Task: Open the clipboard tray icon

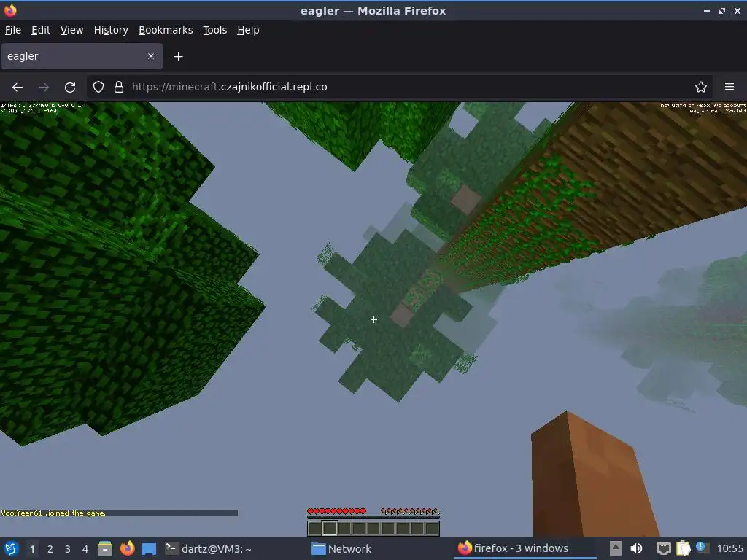Action: 683,548
